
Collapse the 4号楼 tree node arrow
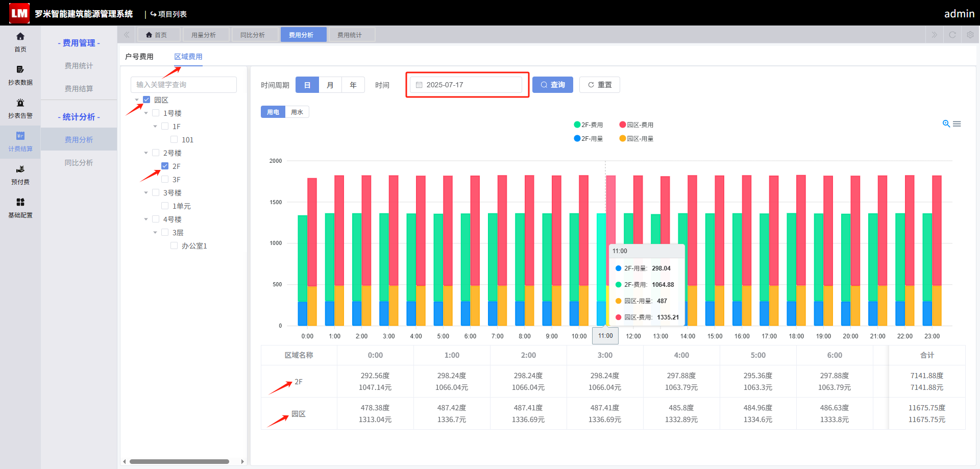(146, 219)
